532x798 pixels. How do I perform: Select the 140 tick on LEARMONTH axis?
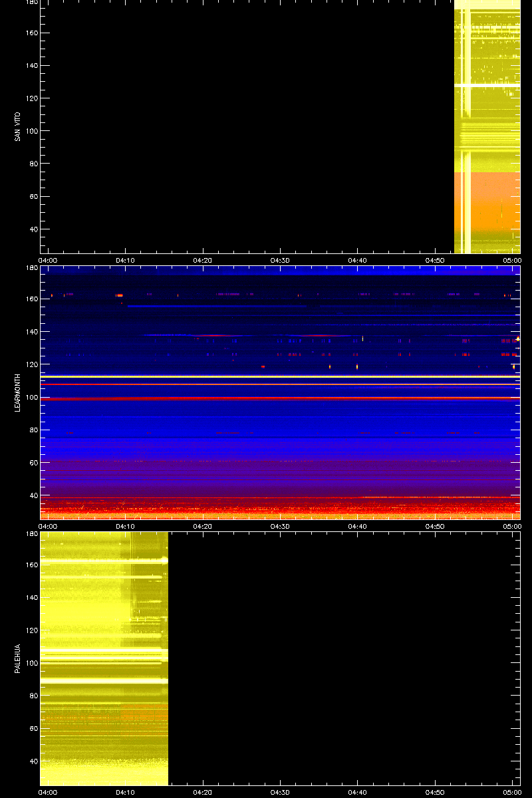tap(31, 332)
